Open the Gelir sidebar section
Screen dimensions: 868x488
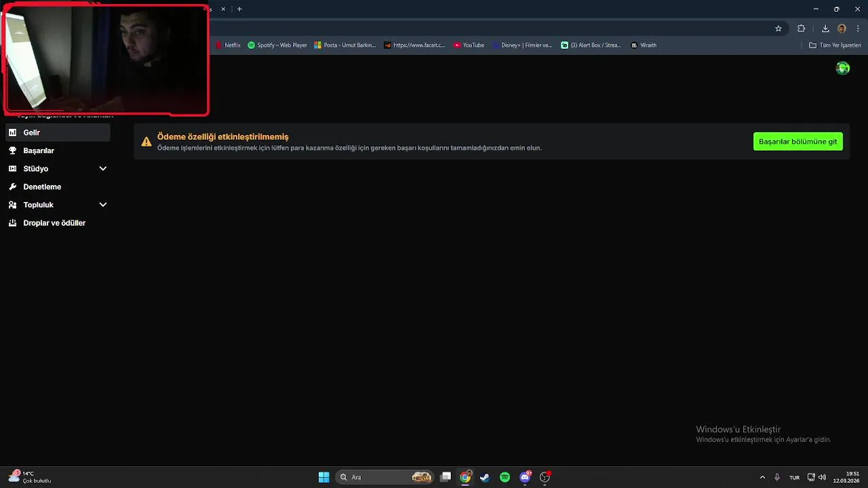(x=58, y=133)
